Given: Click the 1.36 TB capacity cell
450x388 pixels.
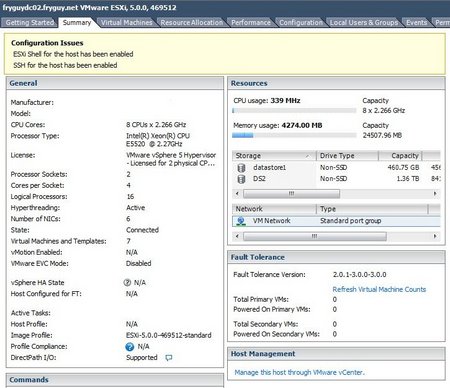Looking at the screenshot, I should (x=408, y=179).
